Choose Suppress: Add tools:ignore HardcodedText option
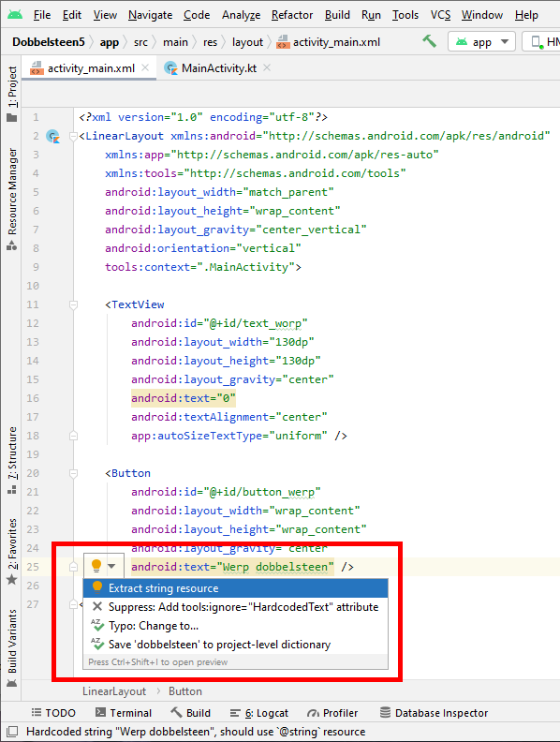 click(x=236, y=607)
